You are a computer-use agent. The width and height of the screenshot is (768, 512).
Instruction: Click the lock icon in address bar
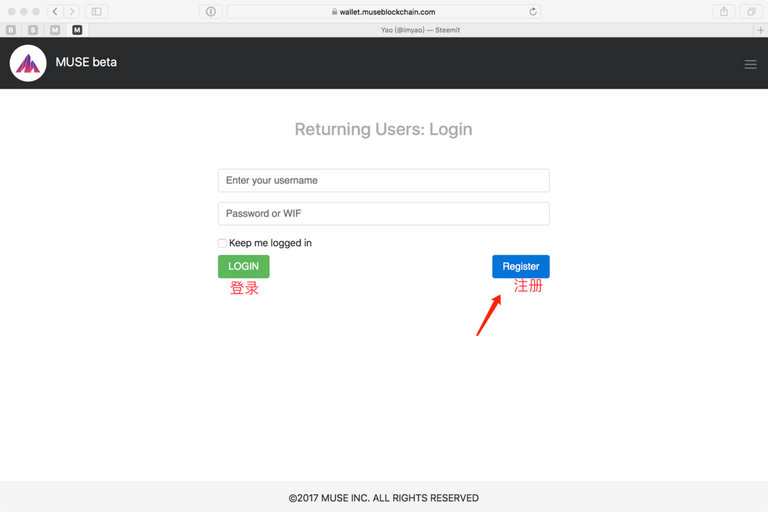tap(335, 11)
